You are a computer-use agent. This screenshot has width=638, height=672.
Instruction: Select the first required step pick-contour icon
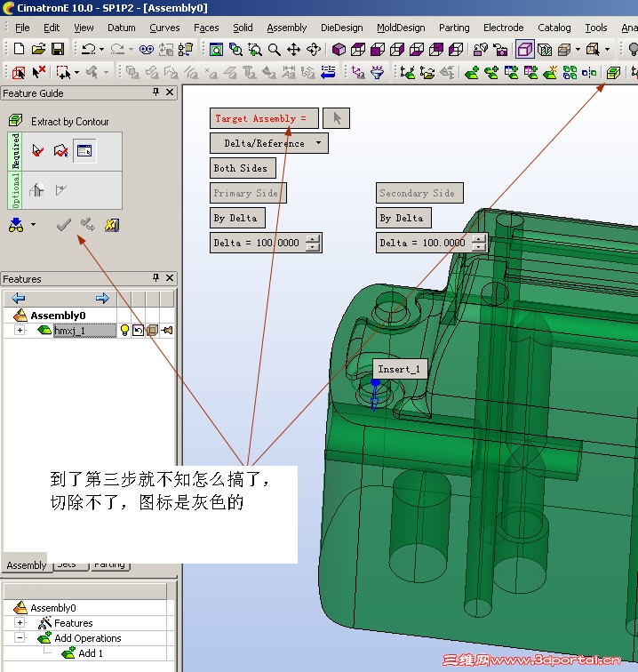point(37,150)
